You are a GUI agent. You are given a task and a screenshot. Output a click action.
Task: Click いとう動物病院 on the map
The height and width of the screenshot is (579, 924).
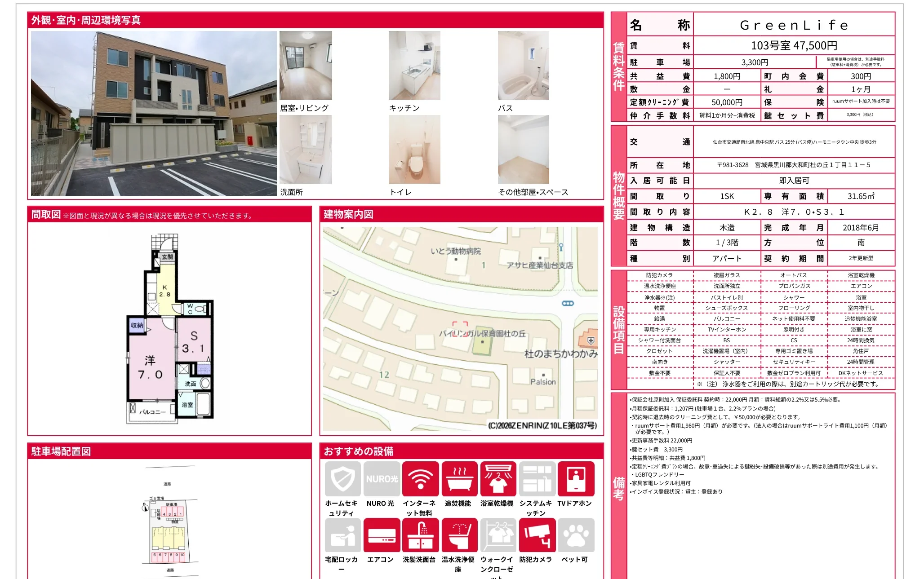click(456, 251)
